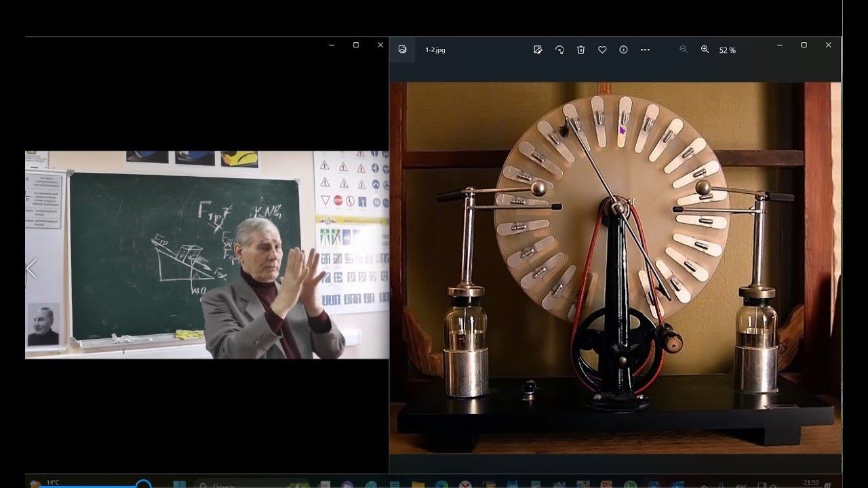
Task: Click the classroom lecture image
Action: [207, 255]
